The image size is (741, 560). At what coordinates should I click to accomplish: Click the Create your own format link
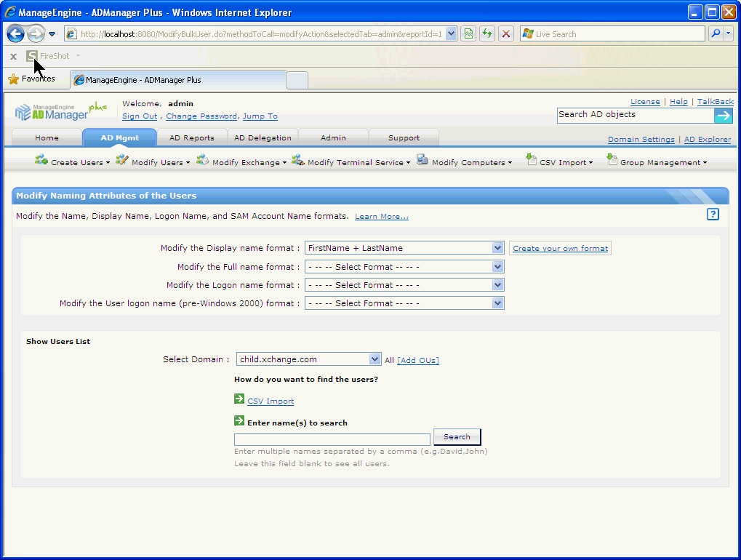(560, 249)
